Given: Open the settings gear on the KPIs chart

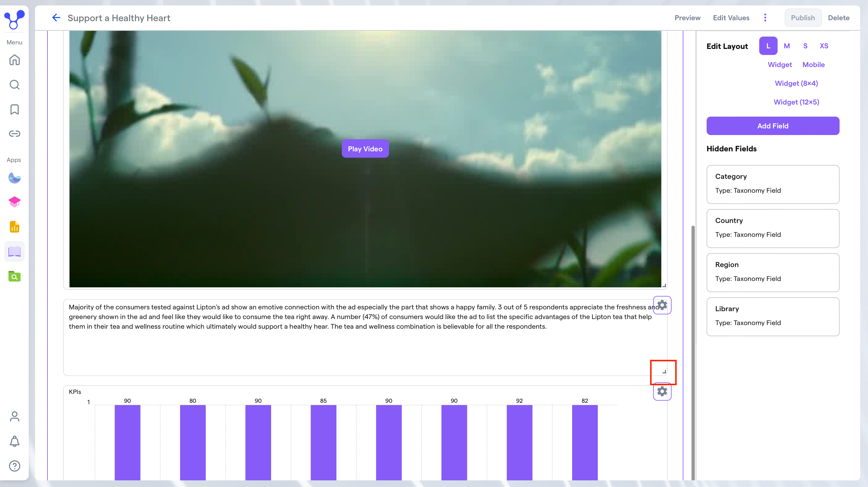Looking at the screenshot, I should (x=662, y=392).
